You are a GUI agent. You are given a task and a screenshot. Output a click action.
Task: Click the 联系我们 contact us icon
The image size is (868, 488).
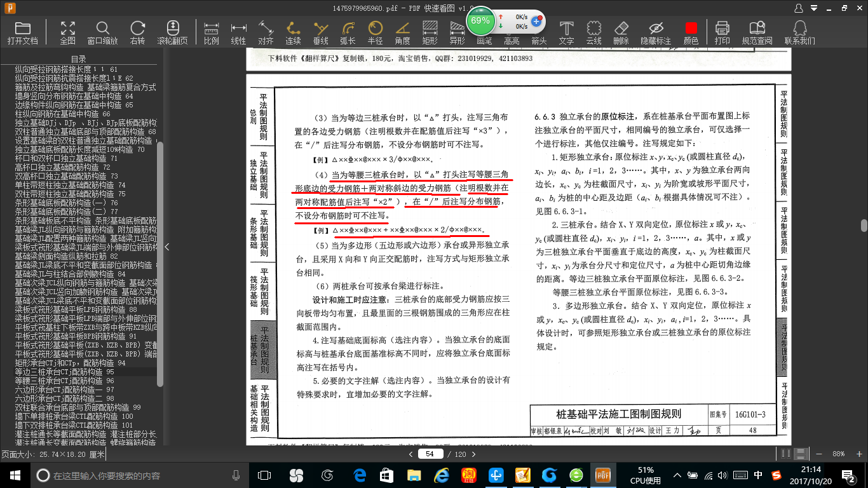click(800, 32)
